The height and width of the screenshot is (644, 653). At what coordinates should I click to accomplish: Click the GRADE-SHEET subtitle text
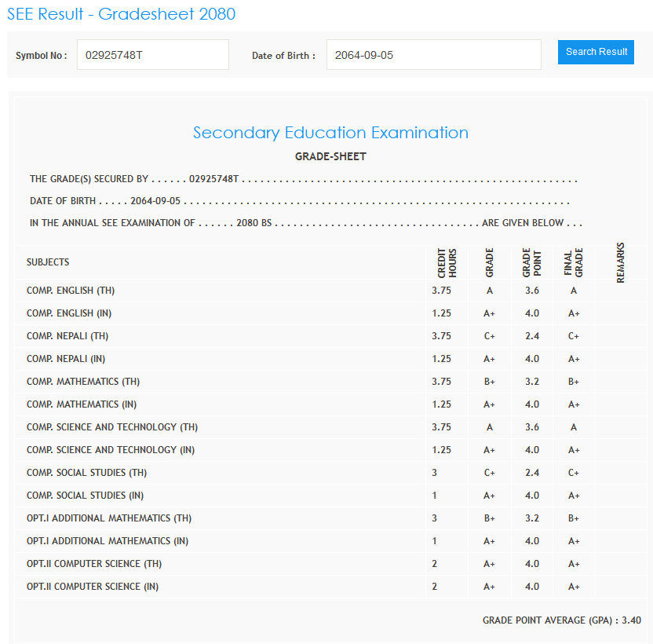click(x=330, y=156)
